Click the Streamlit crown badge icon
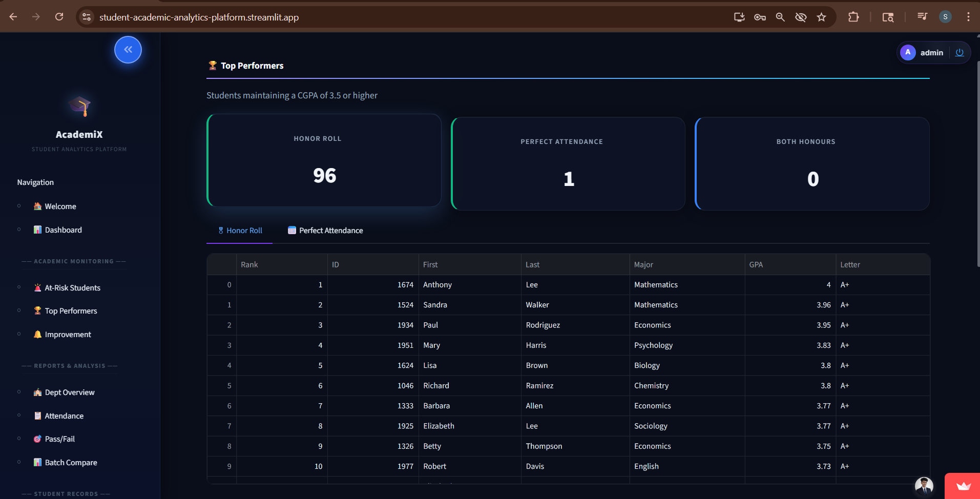 click(x=963, y=486)
